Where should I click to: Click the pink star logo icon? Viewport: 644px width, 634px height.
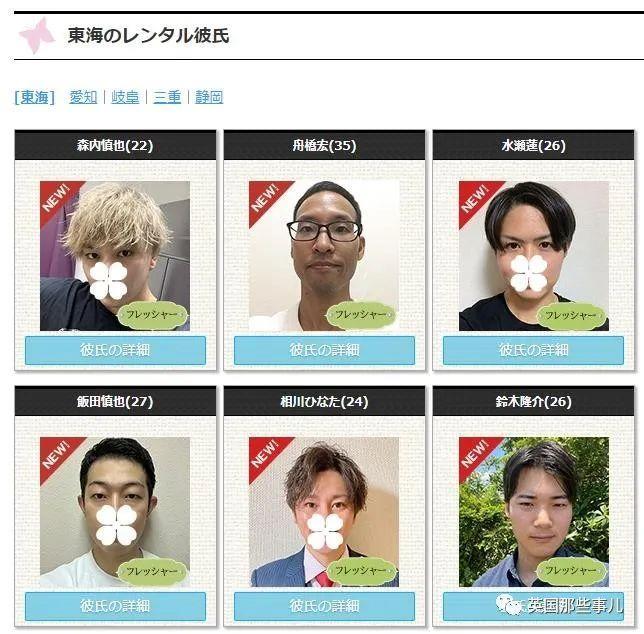click(37, 36)
